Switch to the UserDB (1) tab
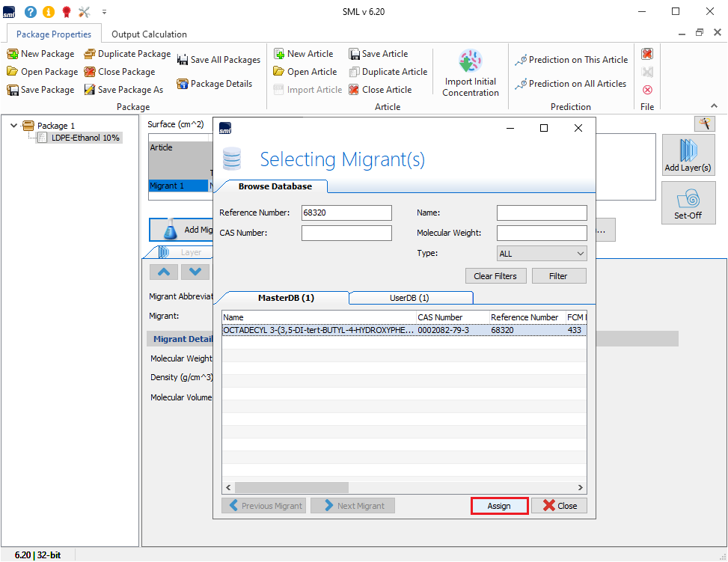Screen dimensions: 728x562 pyautogui.click(x=410, y=298)
